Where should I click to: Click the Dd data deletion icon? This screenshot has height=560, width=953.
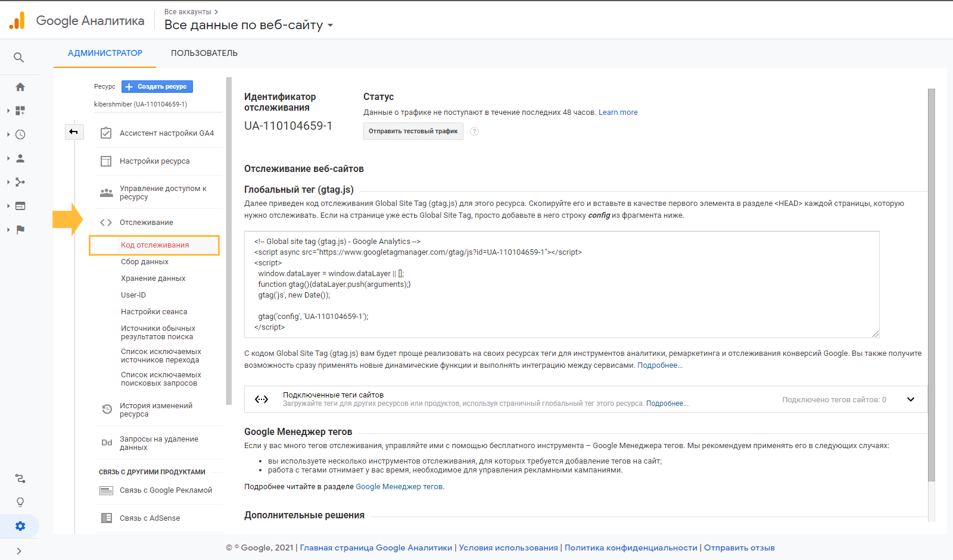click(107, 443)
